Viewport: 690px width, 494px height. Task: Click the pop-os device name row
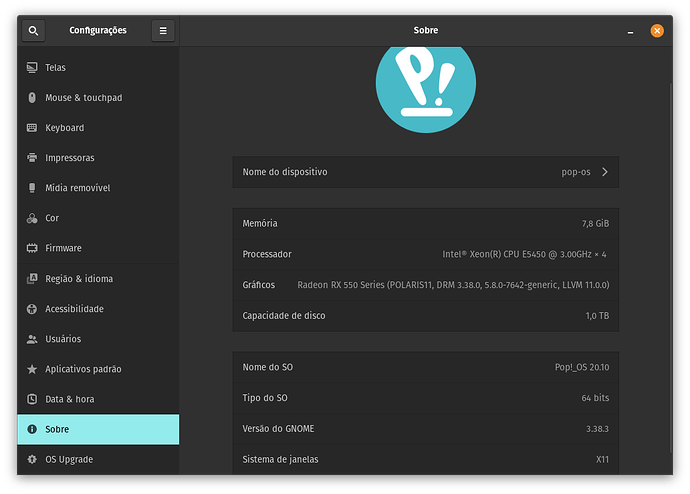pyautogui.click(x=425, y=172)
